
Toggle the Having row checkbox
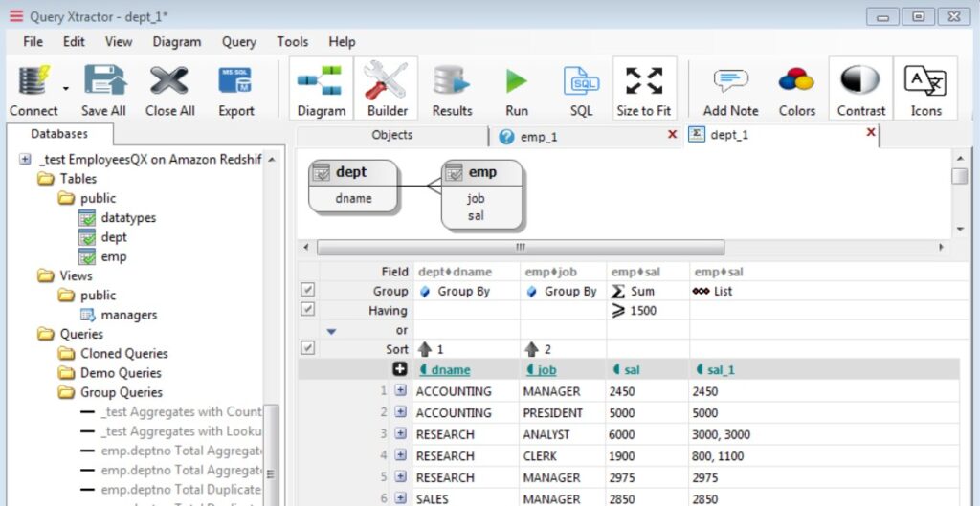pos(307,309)
